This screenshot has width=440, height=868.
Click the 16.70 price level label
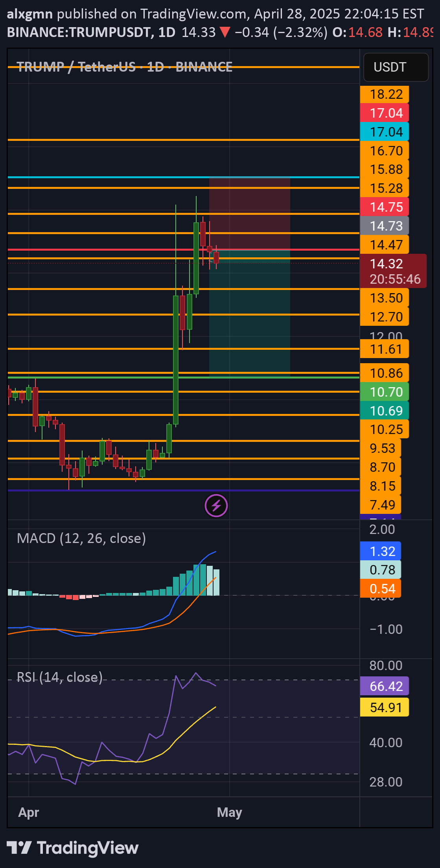(385, 151)
